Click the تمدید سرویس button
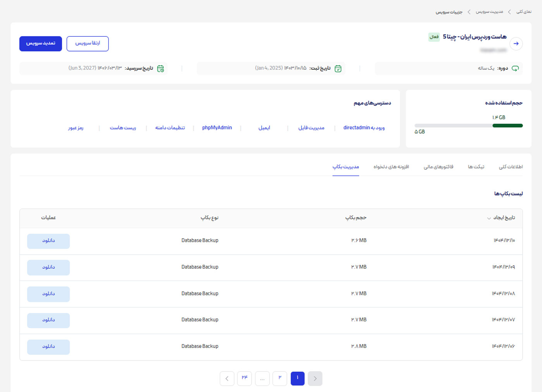The height and width of the screenshot is (392, 542). point(41,43)
